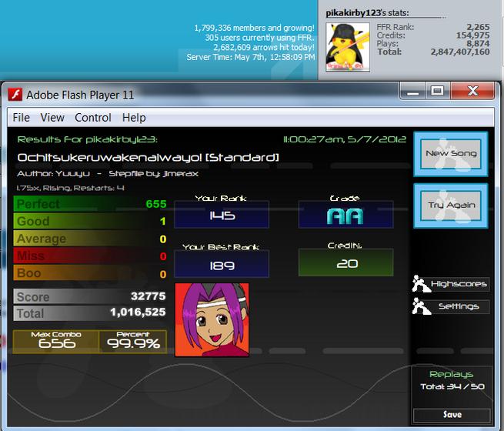Click the dancer icon beside Settings
This screenshot has height=431, width=504.
421,306
